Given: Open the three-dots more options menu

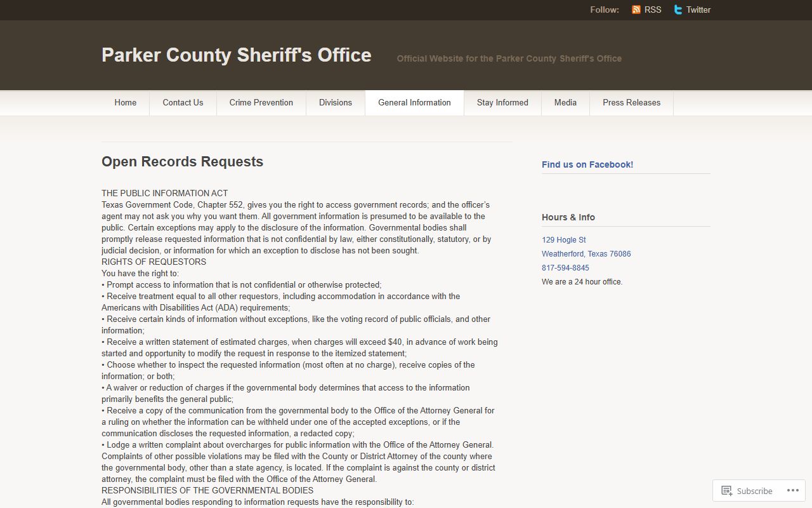Looking at the screenshot, I should tap(793, 490).
